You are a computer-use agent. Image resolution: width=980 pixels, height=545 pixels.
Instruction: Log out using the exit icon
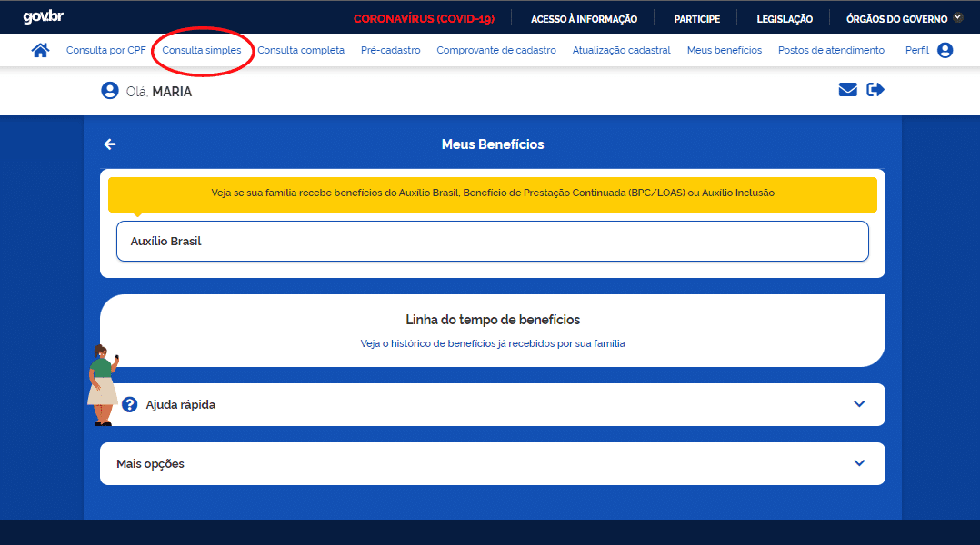pos(875,90)
